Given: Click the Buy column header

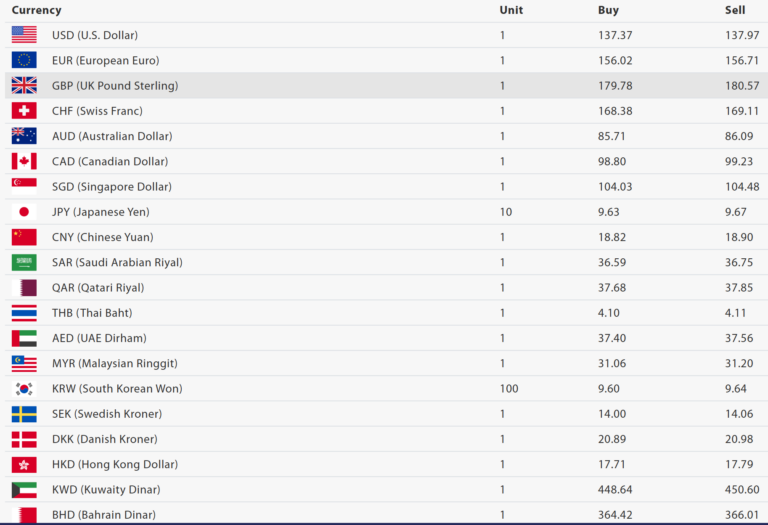Looking at the screenshot, I should (608, 10).
